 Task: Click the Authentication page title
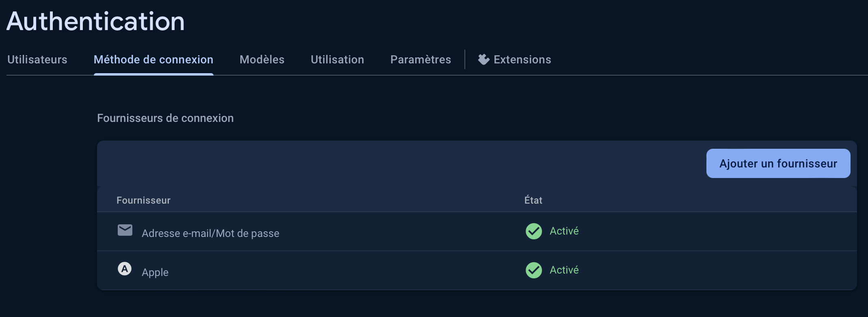tap(96, 21)
